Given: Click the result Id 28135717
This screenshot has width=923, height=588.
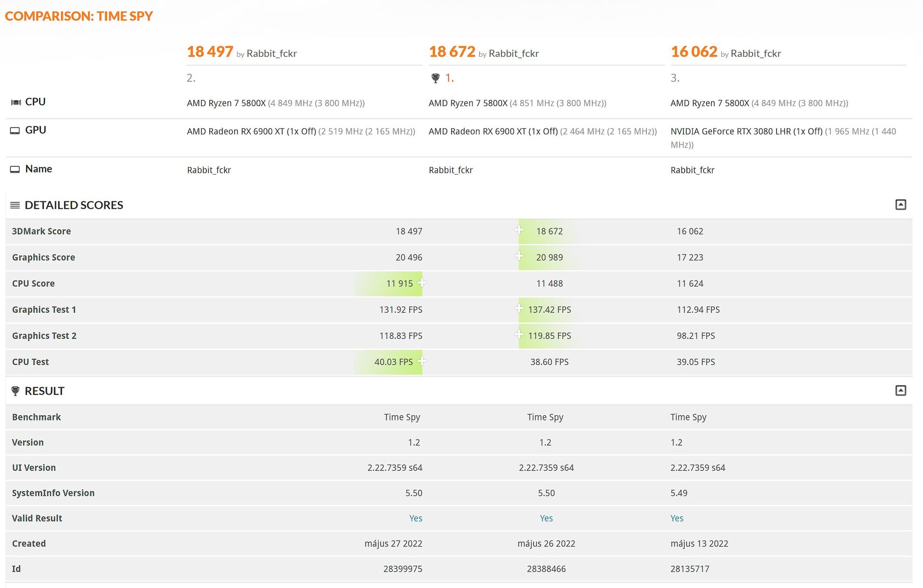Looking at the screenshot, I should pos(690,569).
